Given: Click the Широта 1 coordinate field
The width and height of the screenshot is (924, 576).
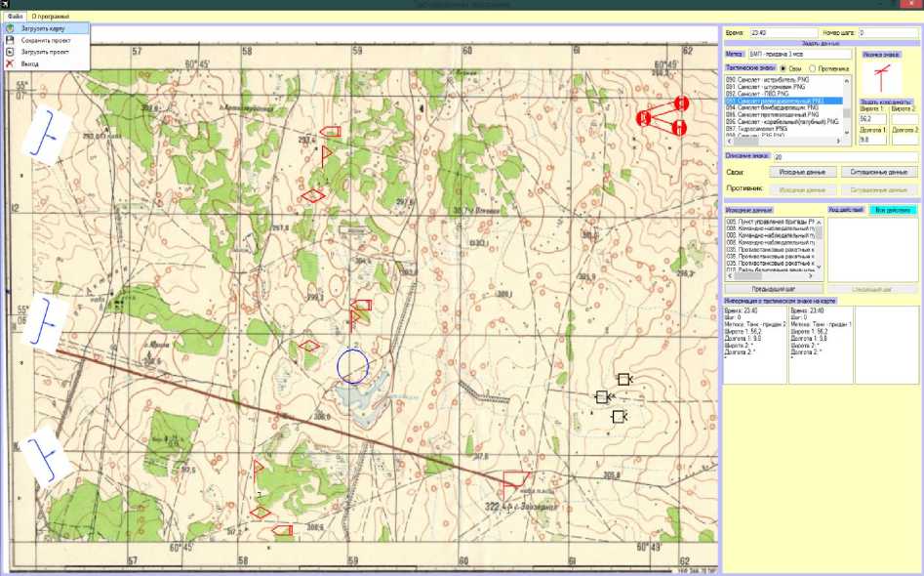Looking at the screenshot, I should pyautogui.click(x=872, y=118).
